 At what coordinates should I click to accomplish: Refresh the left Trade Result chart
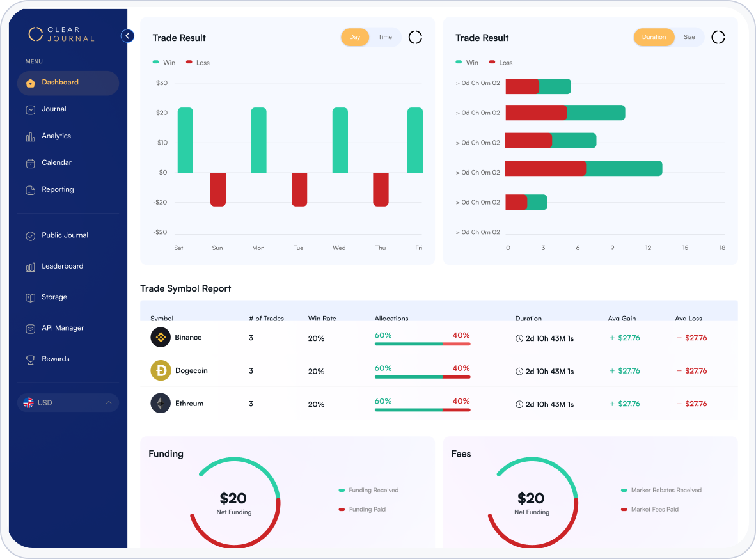click(x=415, y=37)
